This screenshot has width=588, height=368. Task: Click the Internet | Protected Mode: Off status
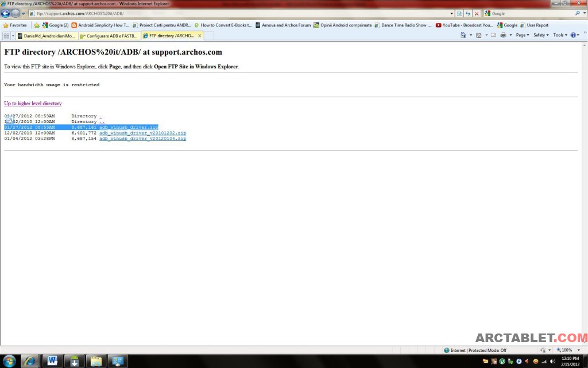pos(475,350)
